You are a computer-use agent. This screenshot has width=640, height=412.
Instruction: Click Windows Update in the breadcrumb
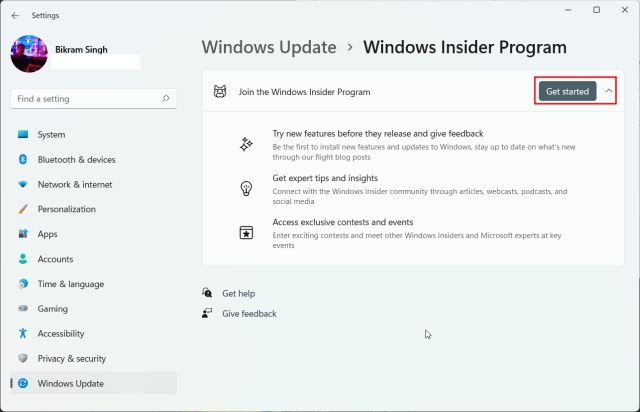pyautogui.click(x=269, y=47)
